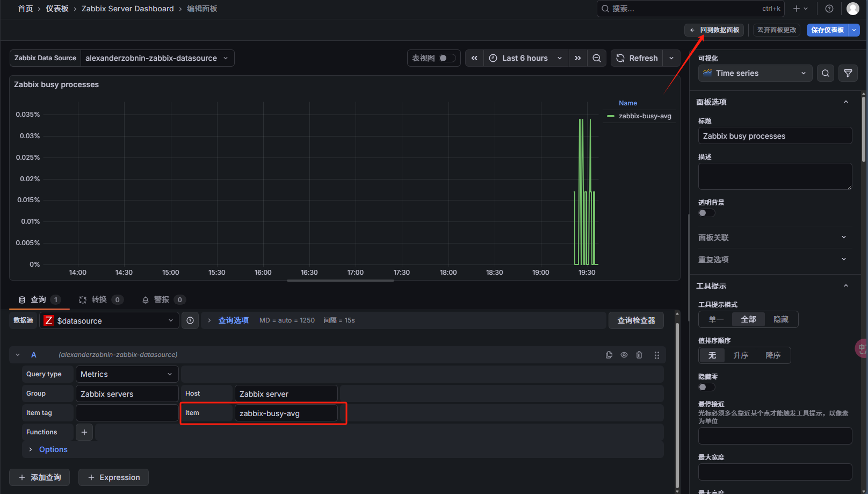Image resolution: width=868 pixels, height=494 pixels.
Task: Toggle the table view switch
Action: click(447, 58)
